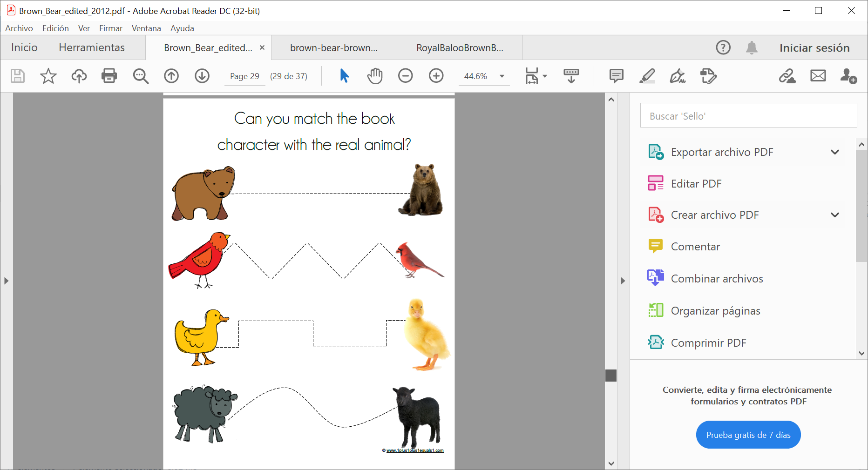Switch to the RoyalBalooBrownB tab
The image size is (868, 470).
coord(459,48)
